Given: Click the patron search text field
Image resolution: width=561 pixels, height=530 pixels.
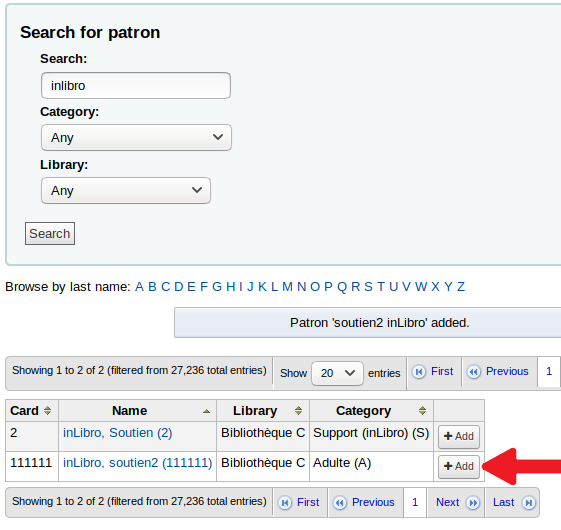Looking at the screenshot, I should click(136, 86).
